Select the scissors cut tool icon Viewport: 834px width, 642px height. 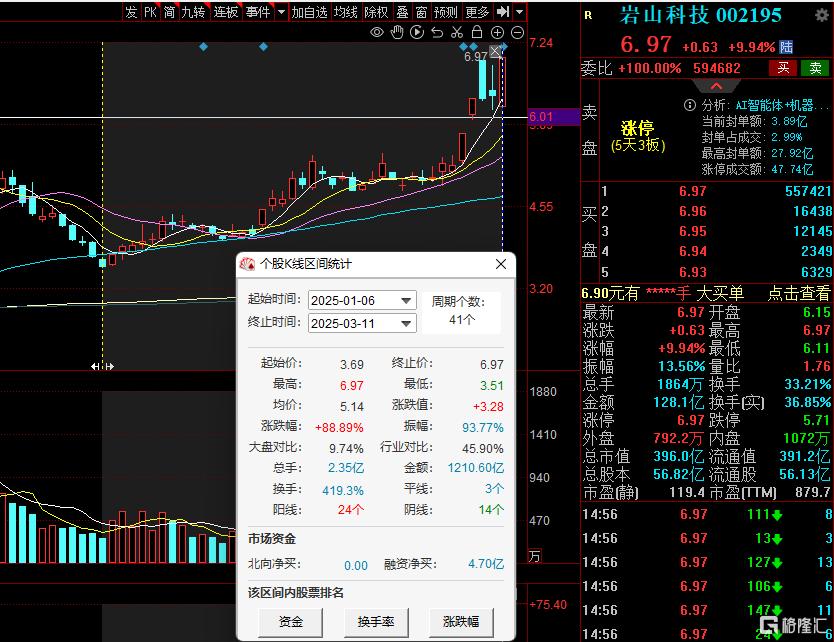point(457,32)
